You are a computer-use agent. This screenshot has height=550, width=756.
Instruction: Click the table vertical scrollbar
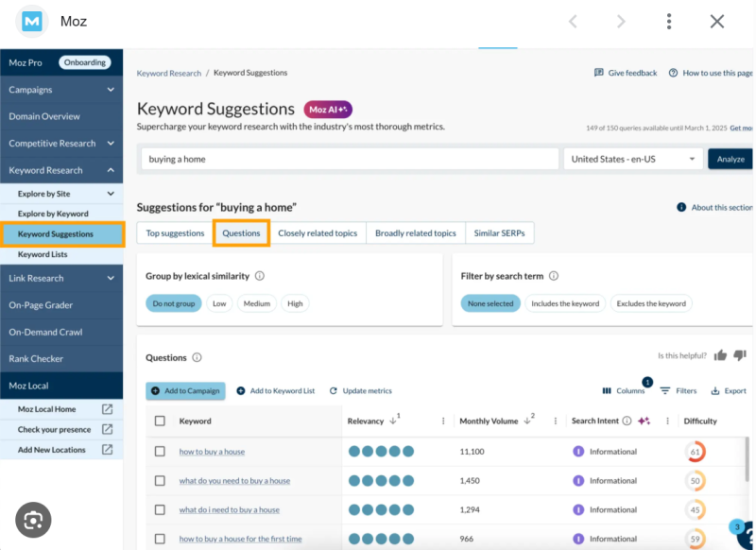click(x=747, y=458)
